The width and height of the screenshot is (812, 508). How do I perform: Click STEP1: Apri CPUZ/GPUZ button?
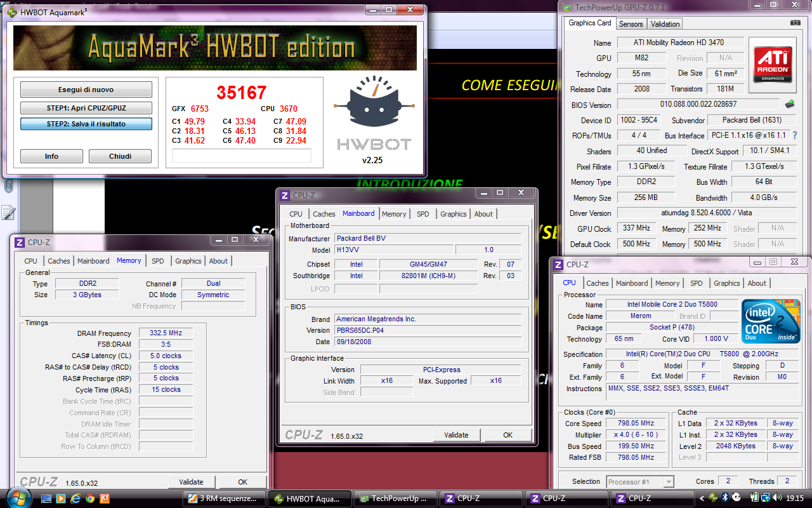pos(86,108)
